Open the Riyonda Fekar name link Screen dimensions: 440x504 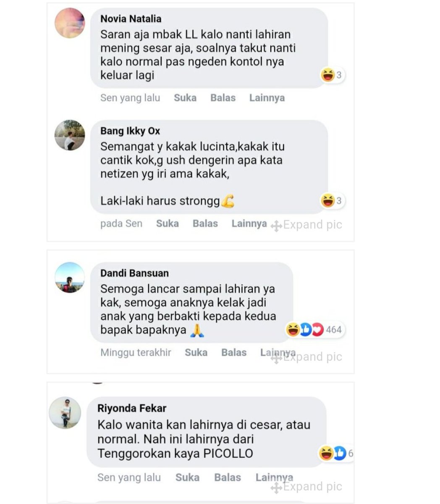point(132,408)
